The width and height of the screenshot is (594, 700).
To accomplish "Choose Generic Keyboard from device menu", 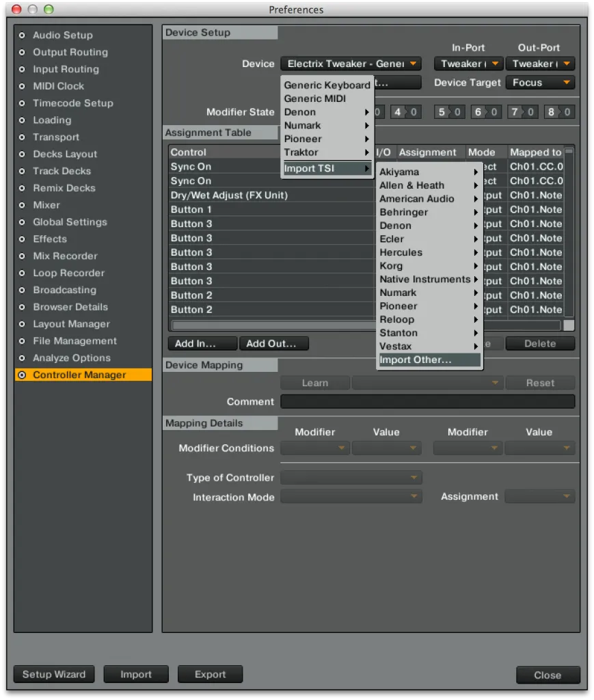I will (327, 85).
